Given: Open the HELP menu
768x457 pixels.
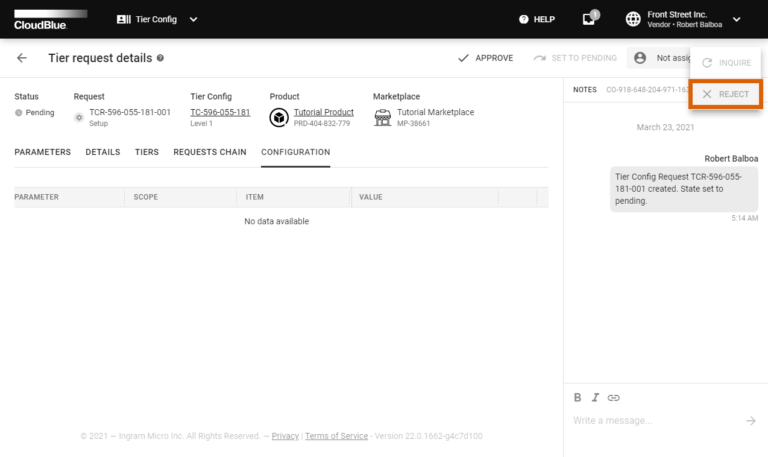Looking at the screenshot, I should tap(537, 20).
